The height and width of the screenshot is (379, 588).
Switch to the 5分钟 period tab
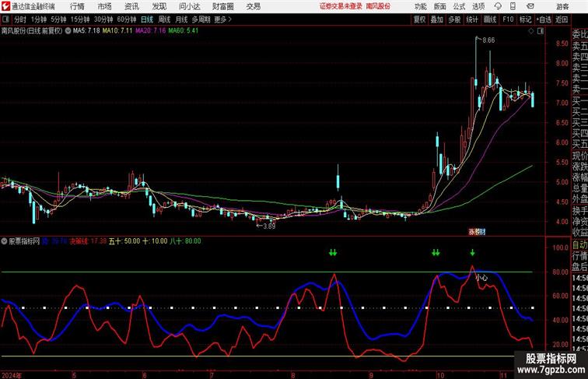58,19
